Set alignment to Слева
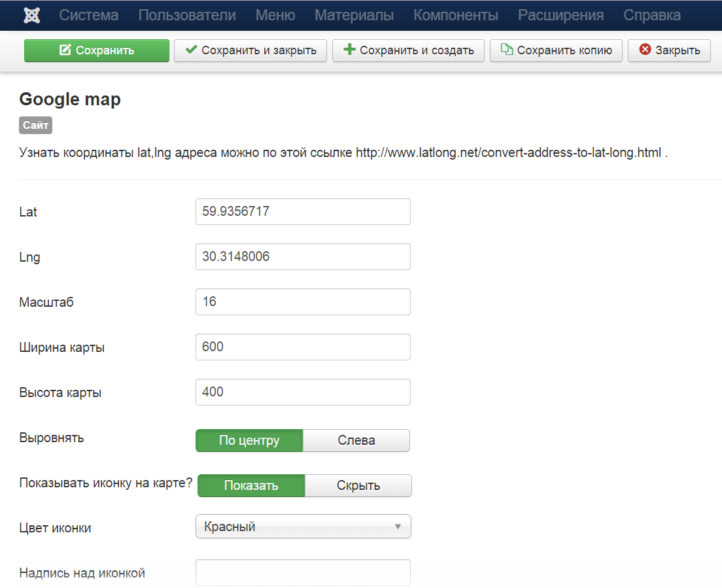The width and height of the screenshot is (722, 588). [x=356, y=441]
